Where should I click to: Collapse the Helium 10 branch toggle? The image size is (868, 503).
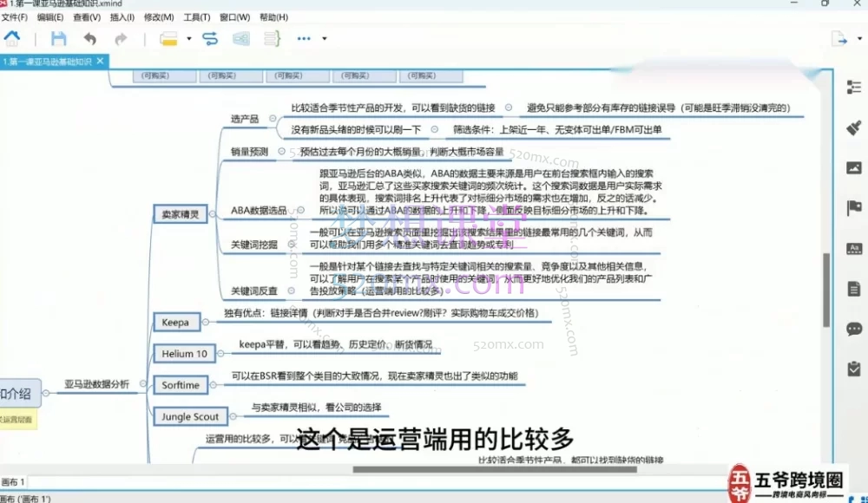click(220, 354)
